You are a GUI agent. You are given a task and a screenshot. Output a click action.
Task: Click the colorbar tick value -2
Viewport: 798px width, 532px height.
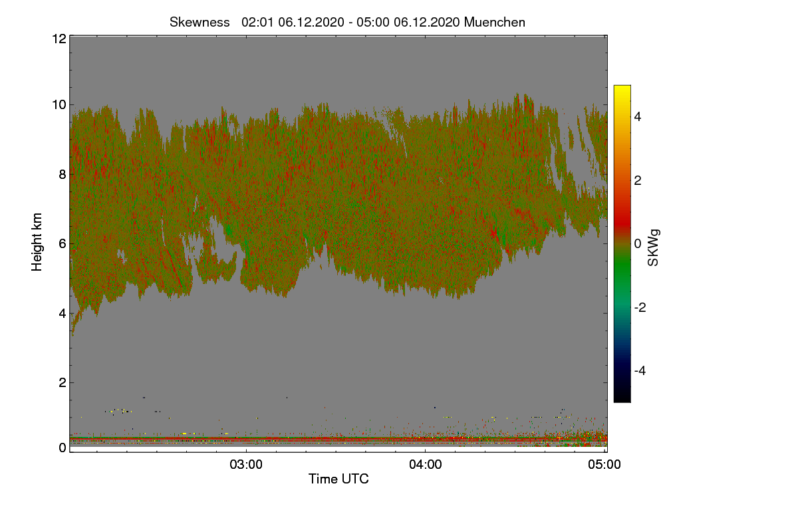coord(639,307)
